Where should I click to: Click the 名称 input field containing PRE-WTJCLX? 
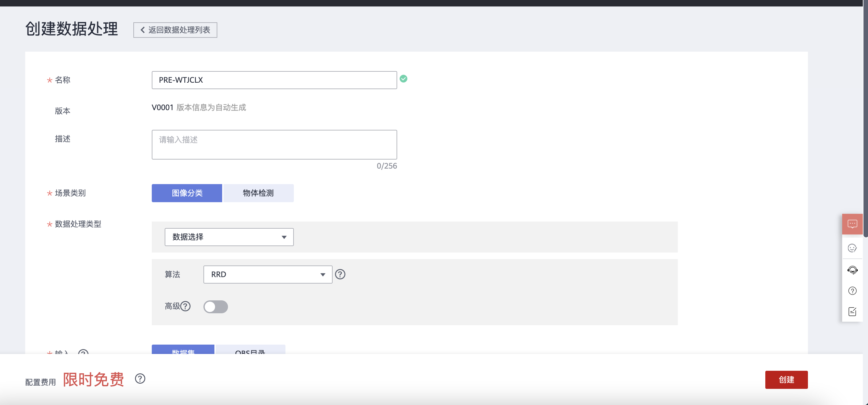point(274,80)
